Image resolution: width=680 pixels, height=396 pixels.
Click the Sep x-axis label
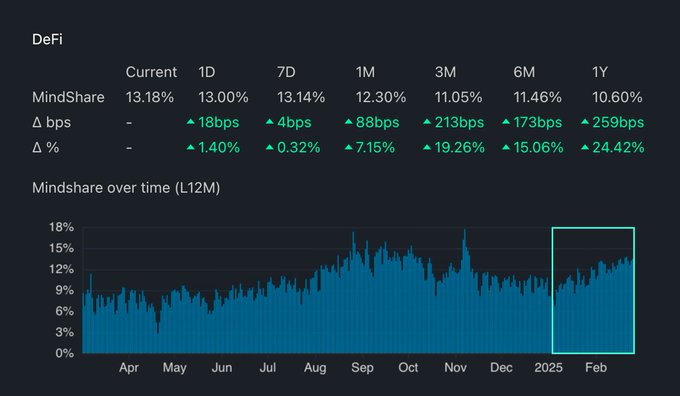362,368
